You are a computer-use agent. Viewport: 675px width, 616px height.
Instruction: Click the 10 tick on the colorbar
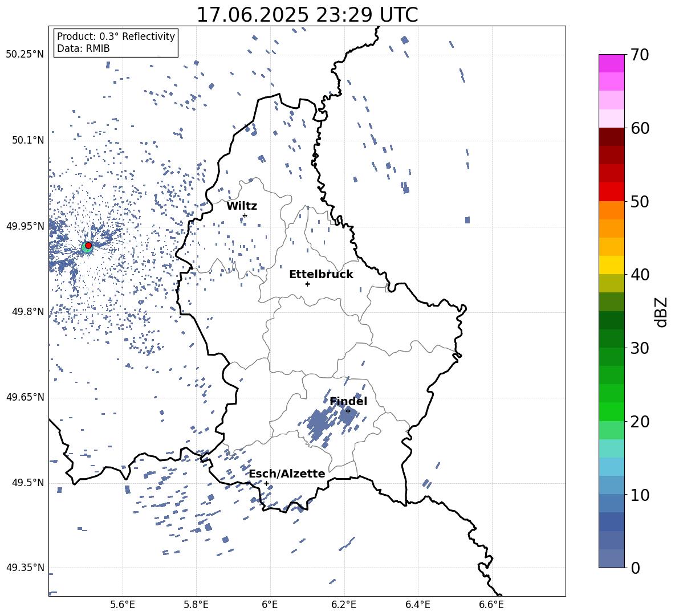click(640, 495)
